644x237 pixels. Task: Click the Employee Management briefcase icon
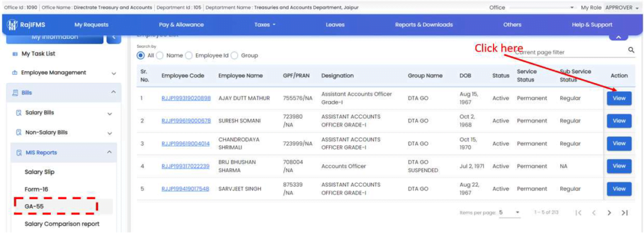(x=15, y=73)
